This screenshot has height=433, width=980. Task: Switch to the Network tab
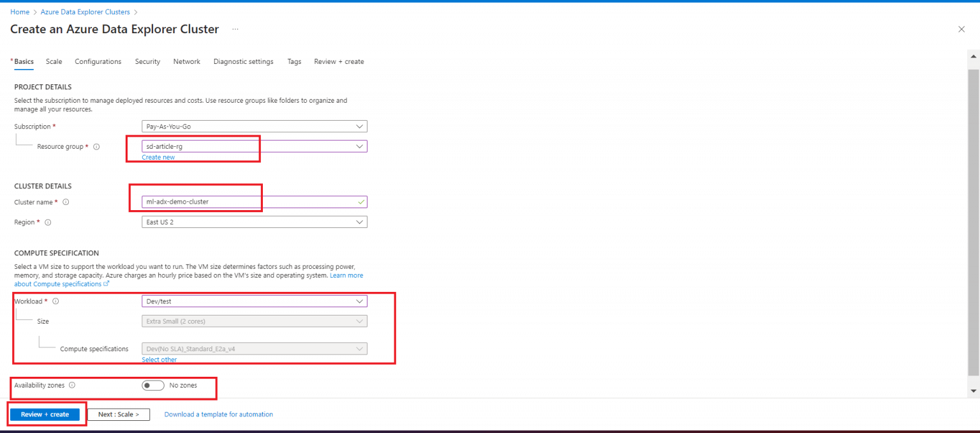pyautogui.click(x=187, y=61)
